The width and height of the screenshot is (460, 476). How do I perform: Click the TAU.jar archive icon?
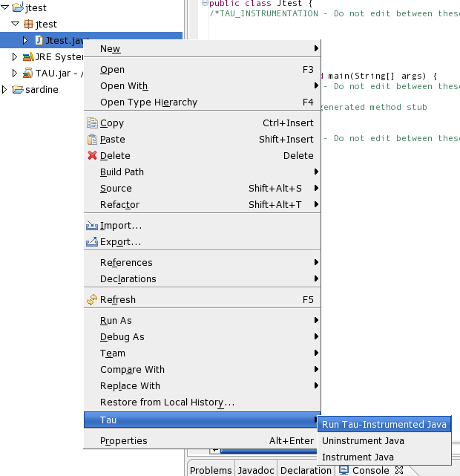point(28,73)
